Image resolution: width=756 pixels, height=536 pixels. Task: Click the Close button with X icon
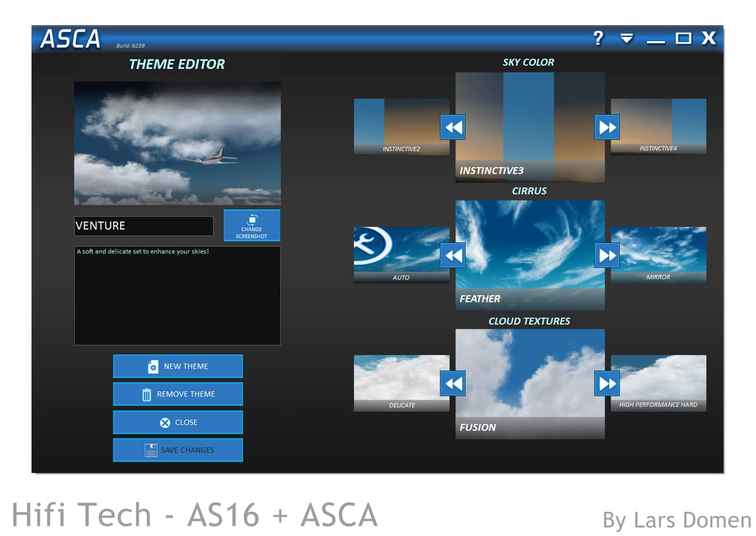click(x=178, y=422)
